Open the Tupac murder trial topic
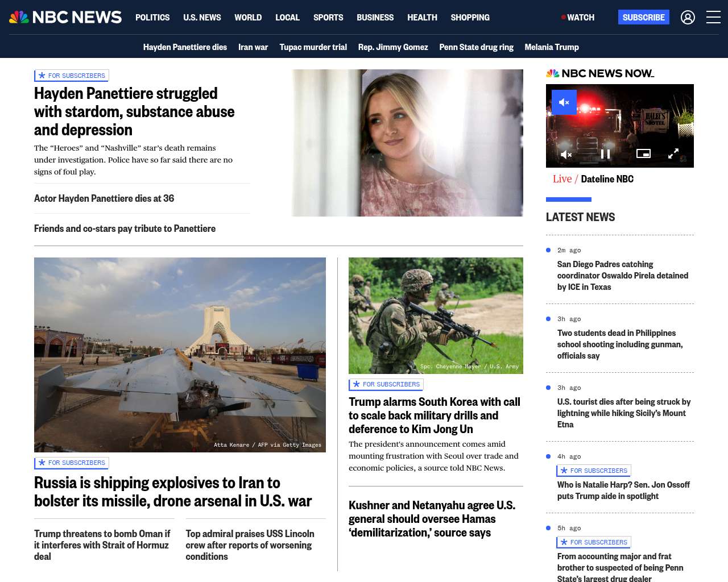This screenshot has height=582, width=728. (x=313, y=47)
